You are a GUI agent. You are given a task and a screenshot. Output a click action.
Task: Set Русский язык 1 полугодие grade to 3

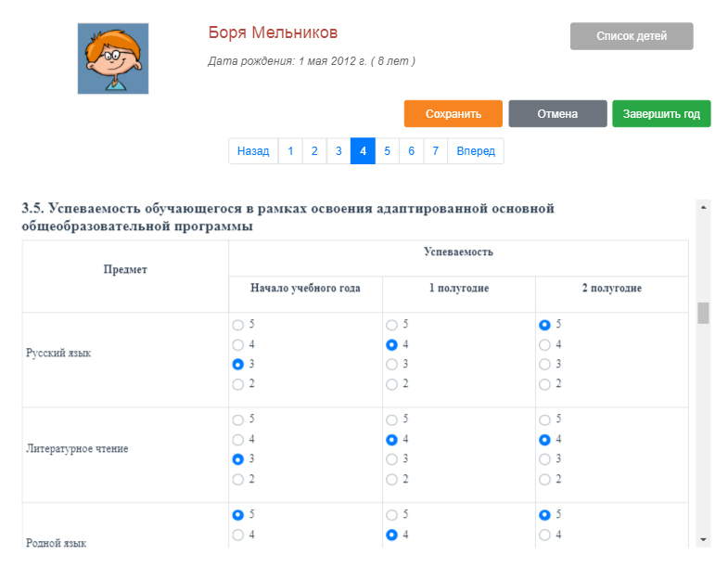[x=391, y=365]
